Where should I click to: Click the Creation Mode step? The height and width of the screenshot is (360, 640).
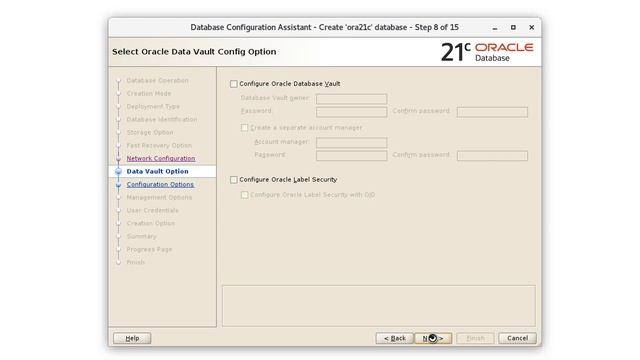point(149,93)
